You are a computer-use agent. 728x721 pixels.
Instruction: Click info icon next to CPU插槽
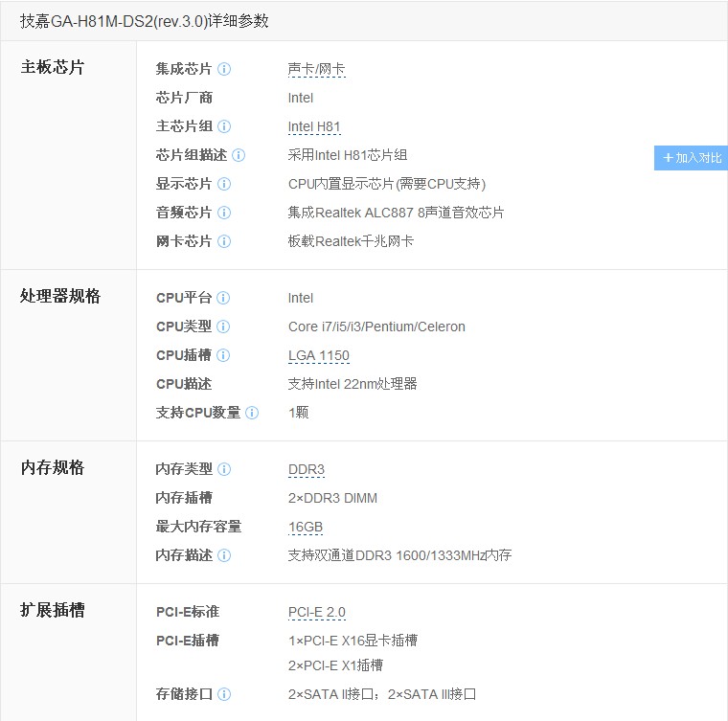point(223,355)
